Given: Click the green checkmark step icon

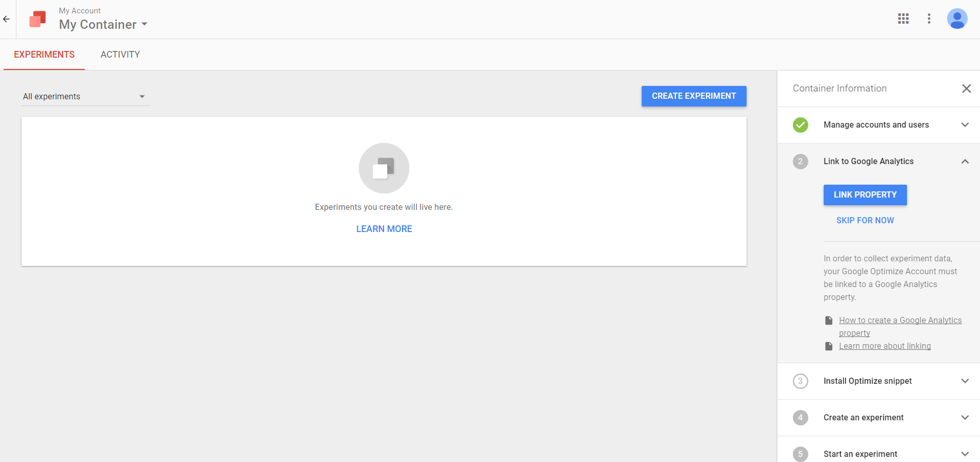Looking at the screenshot, I should point(800,125).
